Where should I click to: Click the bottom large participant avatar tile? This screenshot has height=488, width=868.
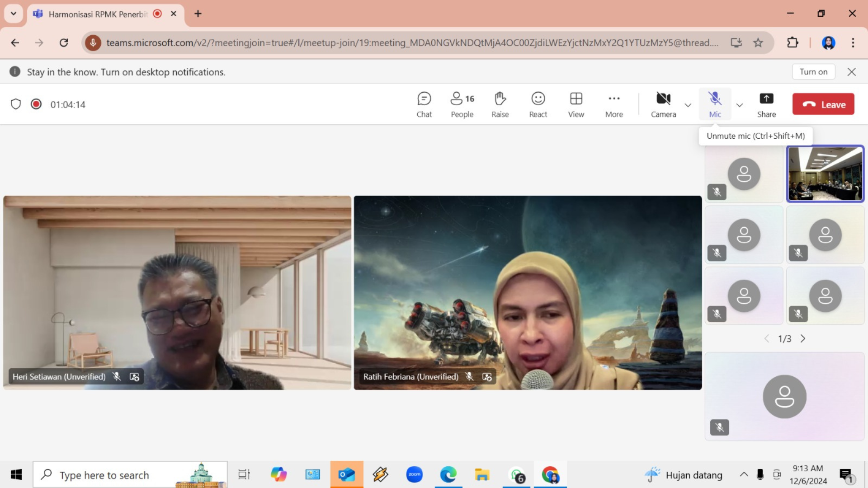[784, 396]
